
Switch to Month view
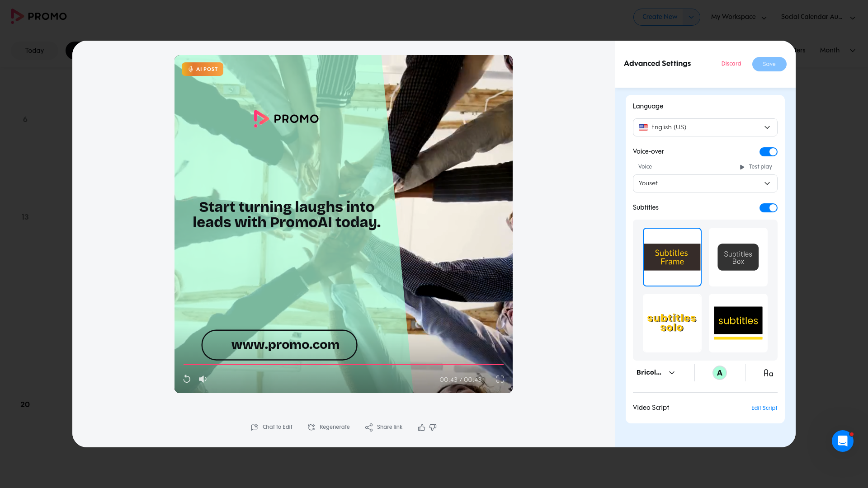[835, 50]
